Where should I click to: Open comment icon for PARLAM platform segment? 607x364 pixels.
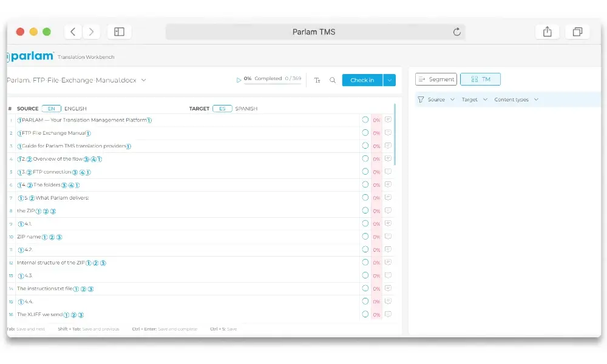388,120
